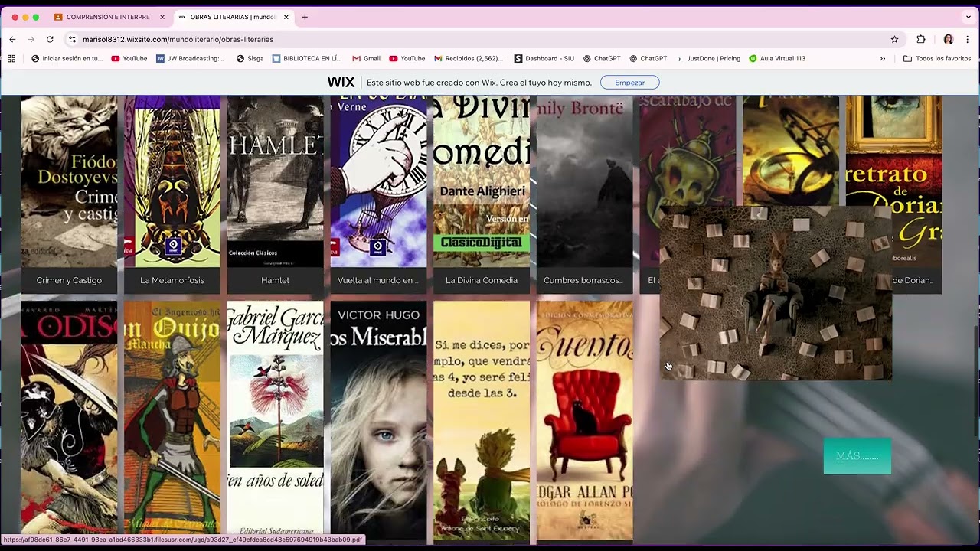Click the address bar URL field

point(482,39)
